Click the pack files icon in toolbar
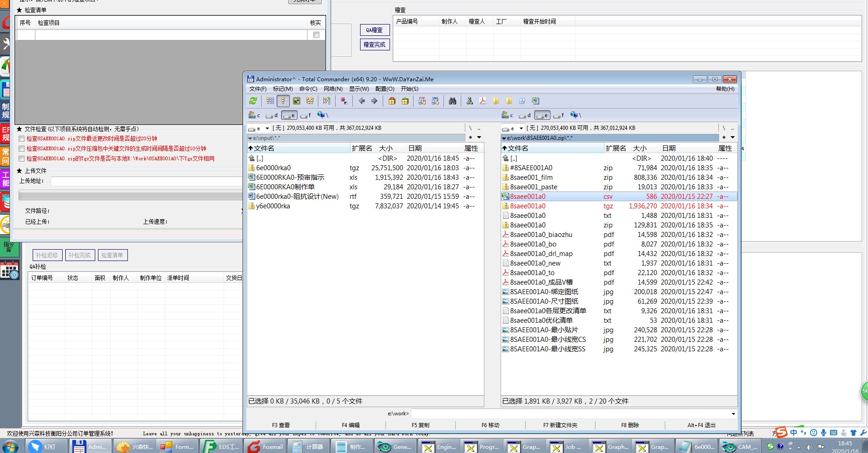The image size is (868, 453). (392, 101)
